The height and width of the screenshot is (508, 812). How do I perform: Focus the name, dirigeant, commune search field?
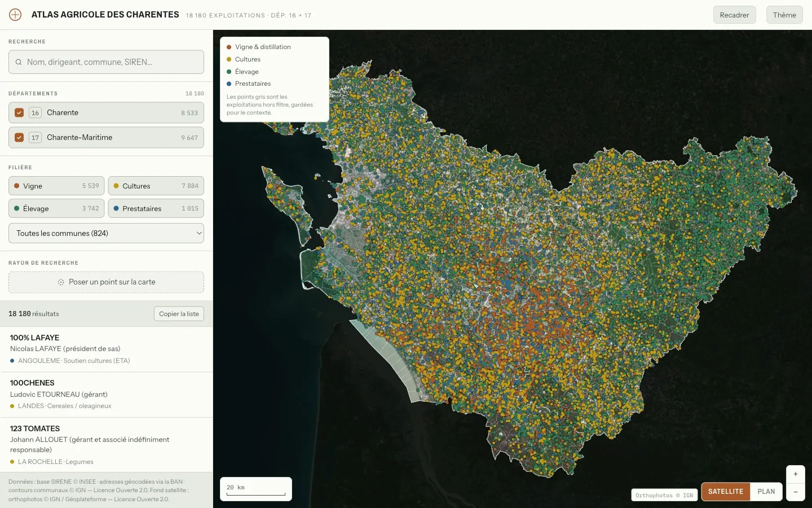tap(106, 62)
